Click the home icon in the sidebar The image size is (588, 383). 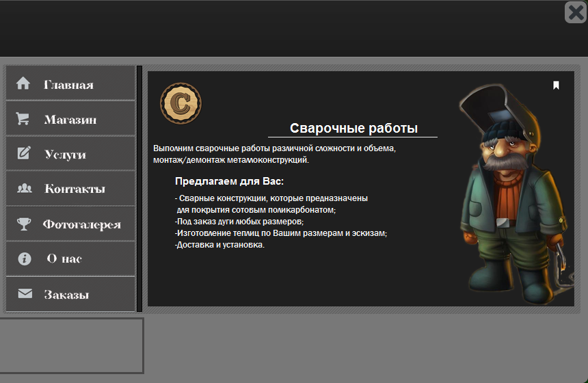(x=23, y=83)
